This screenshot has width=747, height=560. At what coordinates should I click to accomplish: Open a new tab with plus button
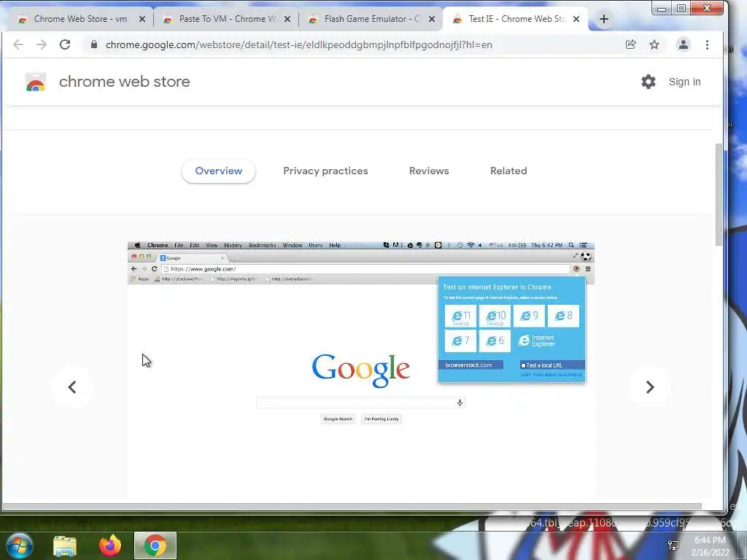(603, 19)
